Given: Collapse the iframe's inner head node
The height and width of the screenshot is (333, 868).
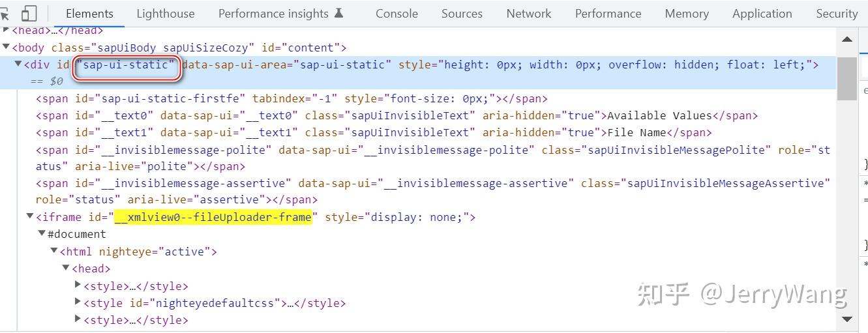Looking at the screenshot, I should 66,267.
